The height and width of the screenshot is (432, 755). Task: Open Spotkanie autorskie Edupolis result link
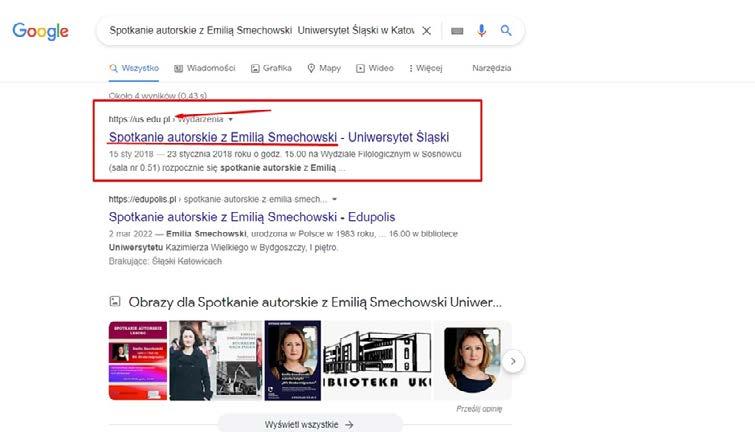(252, 217)
